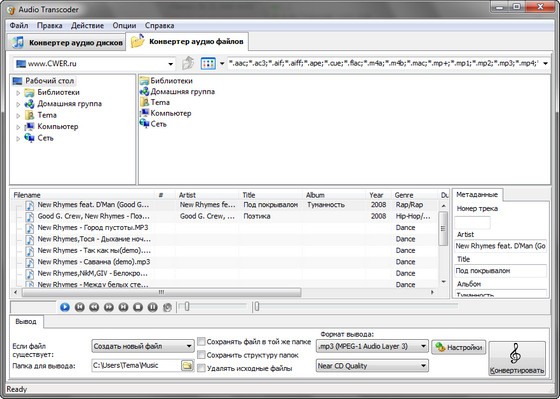
Task: Open the Near CD Quality dropdown
Action: [x=372, y=366]
